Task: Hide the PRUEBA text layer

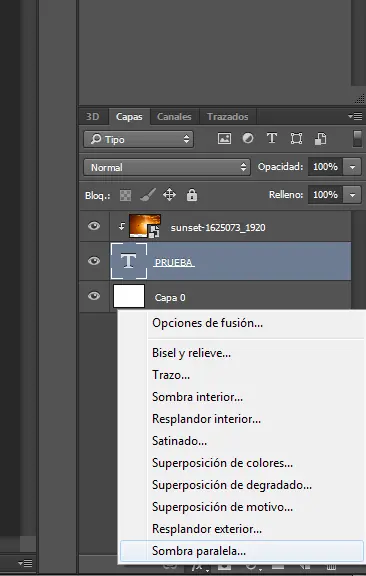Action: (94, 261)
